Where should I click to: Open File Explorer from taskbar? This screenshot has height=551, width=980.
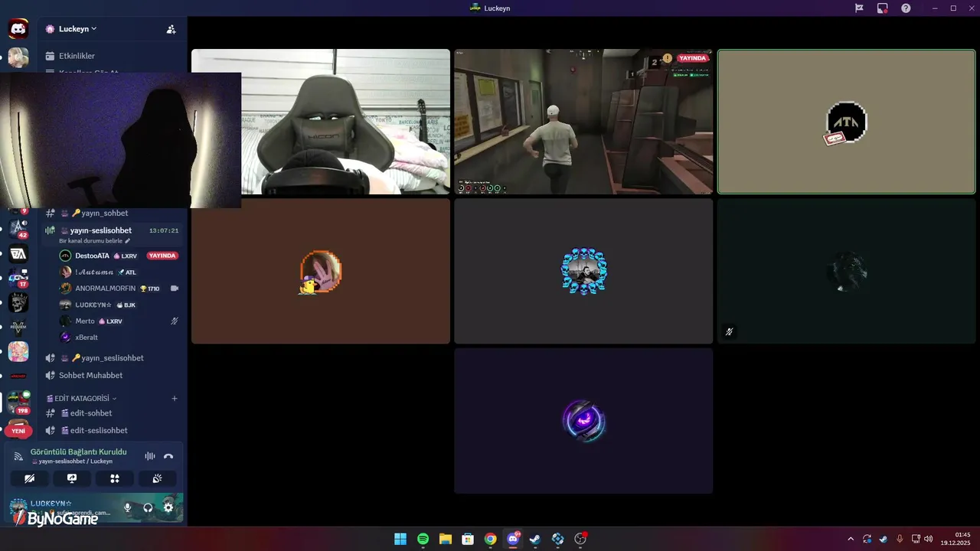[445, 539]
